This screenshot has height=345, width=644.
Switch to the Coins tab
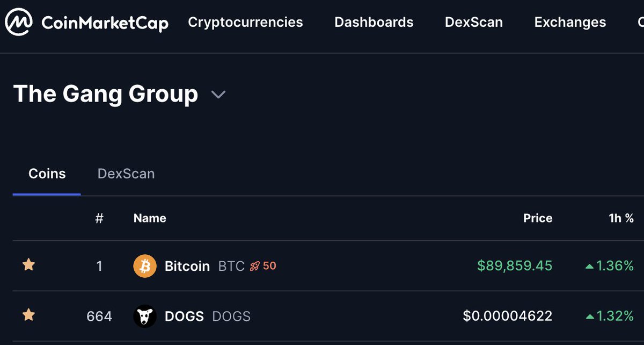click(47, 174)
